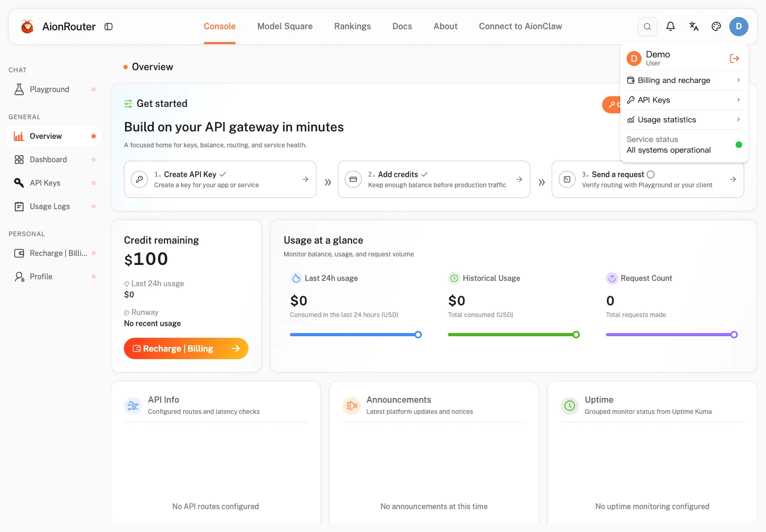The image size is (766, 532).
Task: Click the "$100" credit remaining value
Action: coord(146,259)
